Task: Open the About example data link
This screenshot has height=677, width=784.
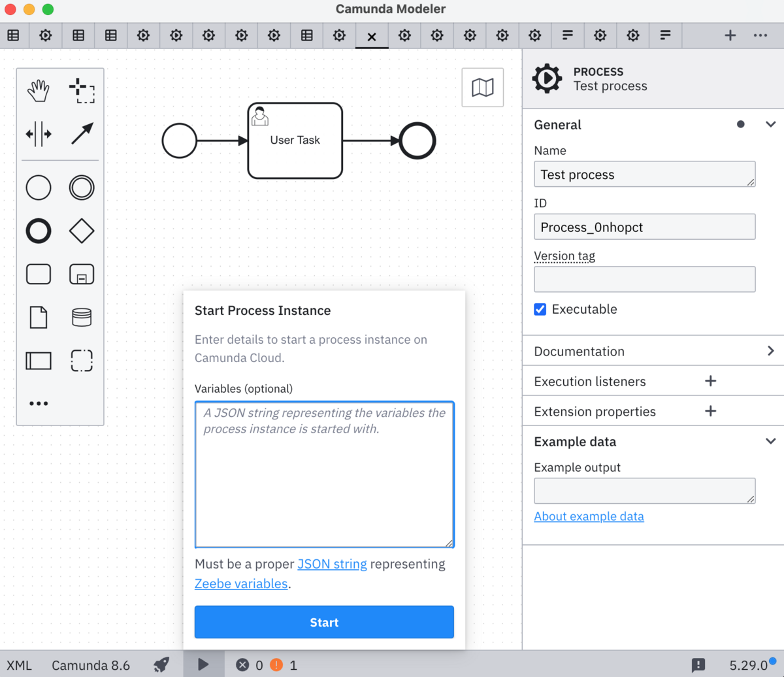Action: tap(589, 516)
